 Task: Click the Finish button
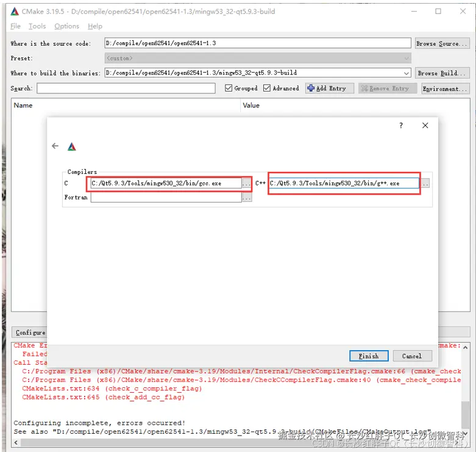369,356
